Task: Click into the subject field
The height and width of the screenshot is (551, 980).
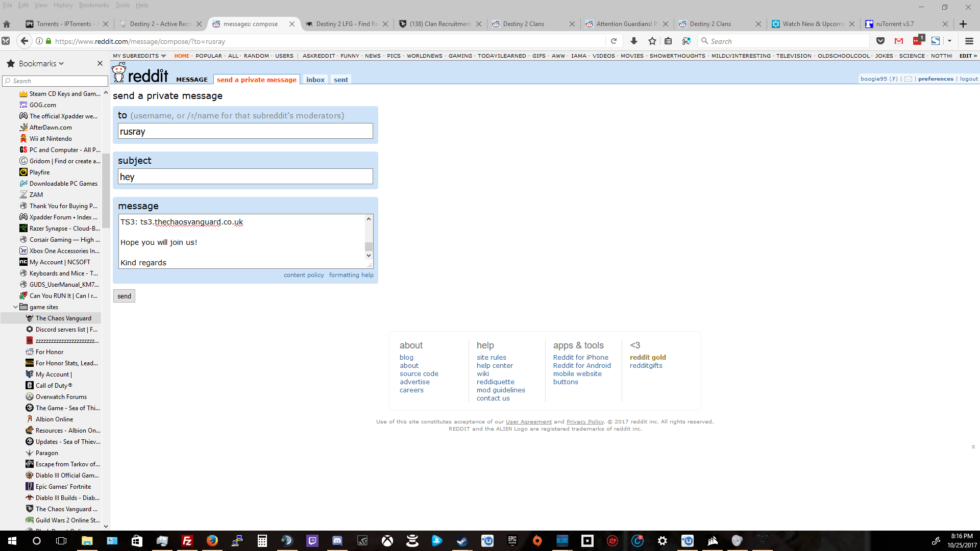Action: coord(245,177)
